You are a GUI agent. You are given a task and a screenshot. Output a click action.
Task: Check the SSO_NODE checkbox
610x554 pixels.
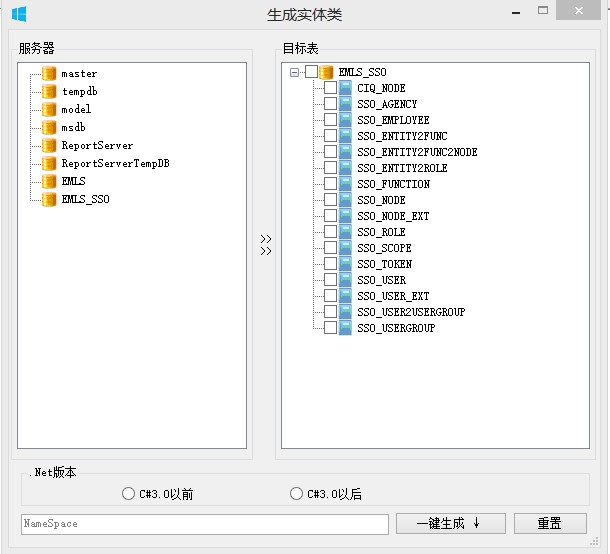[x=330, y=200]
